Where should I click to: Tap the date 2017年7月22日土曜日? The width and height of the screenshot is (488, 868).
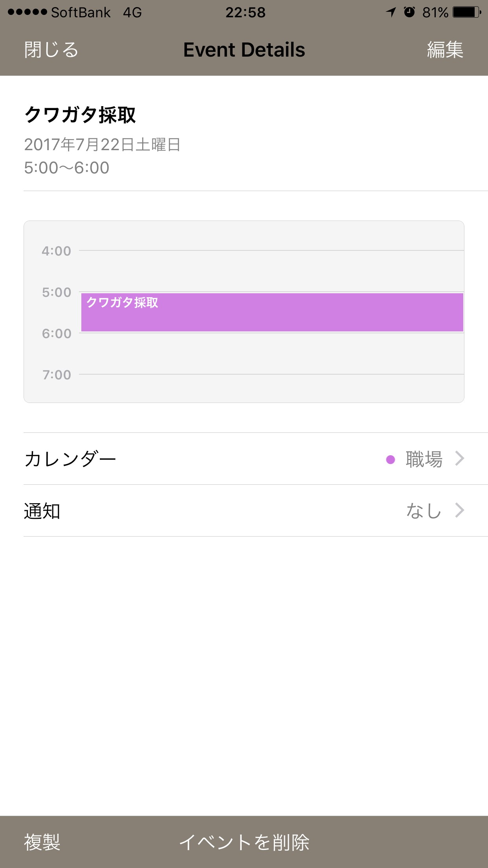pyautogui.click(x=102, y=145)
